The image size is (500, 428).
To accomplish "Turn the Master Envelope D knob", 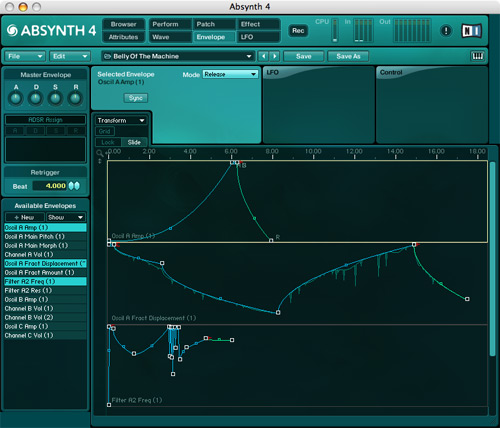I will (x=36, y=98).
